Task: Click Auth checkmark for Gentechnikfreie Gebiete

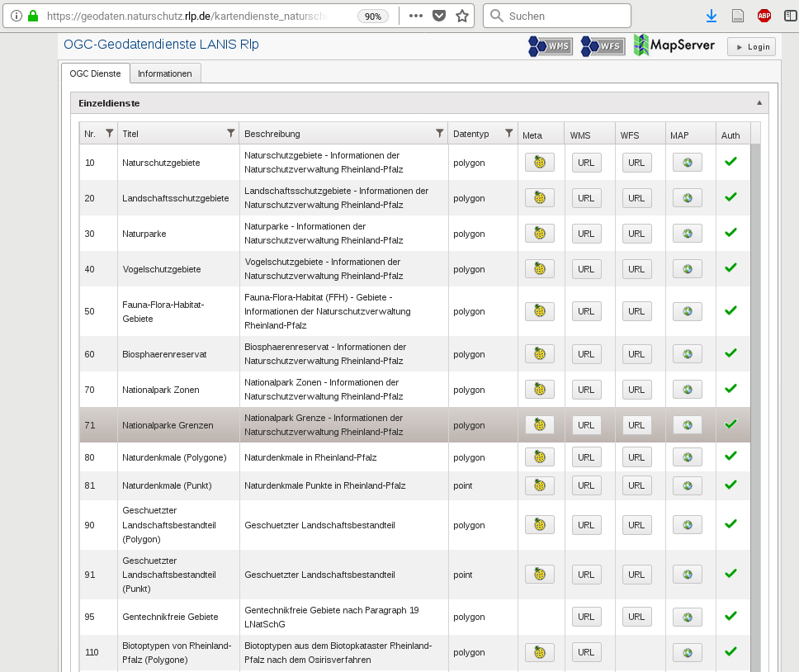Action: (x=730, y=616)
